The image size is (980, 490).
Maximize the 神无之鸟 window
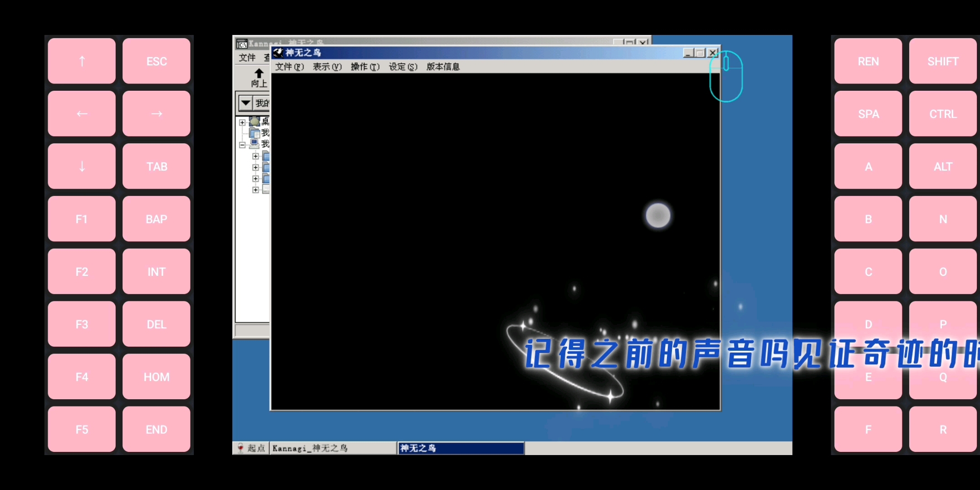click(700, 53)
